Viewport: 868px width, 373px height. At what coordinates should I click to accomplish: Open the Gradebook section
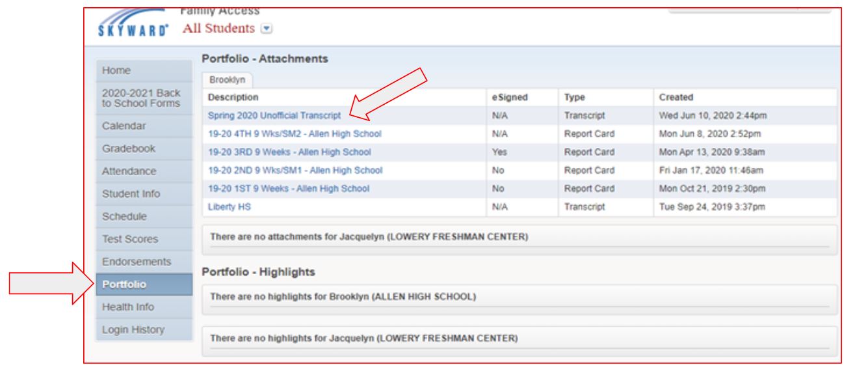point(124,148)
